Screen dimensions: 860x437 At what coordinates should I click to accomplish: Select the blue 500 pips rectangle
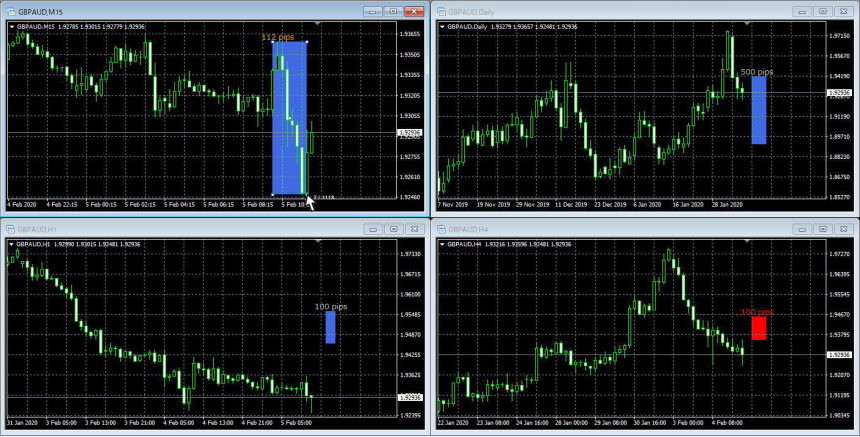(x=759, y=110)
